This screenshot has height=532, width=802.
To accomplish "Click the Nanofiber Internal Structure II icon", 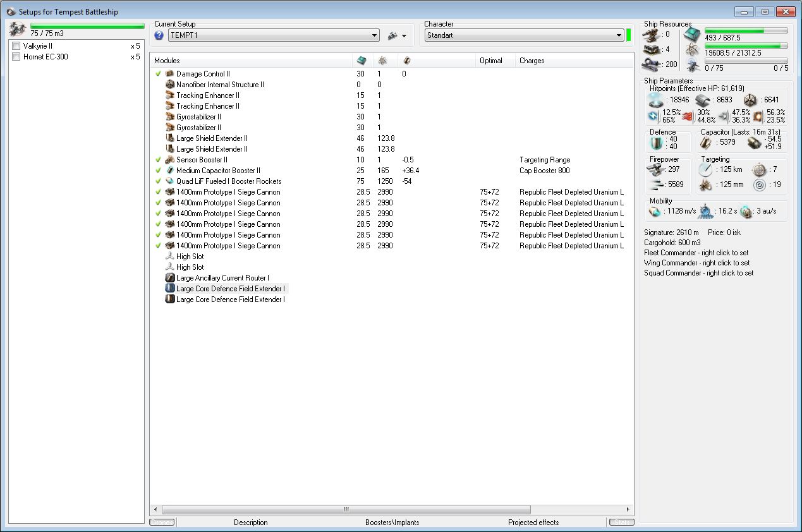I will click(x=169, y=85).
